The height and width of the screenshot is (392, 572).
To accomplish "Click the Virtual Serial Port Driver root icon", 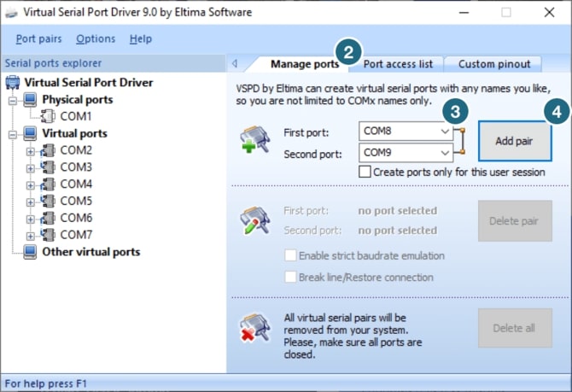I will coord(13,83).
